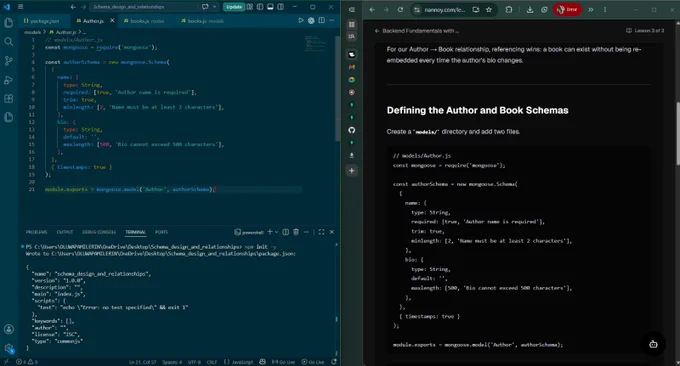Screen dimensions: 680x366
Task: Split the terminal pane
Action: [286, 232]
